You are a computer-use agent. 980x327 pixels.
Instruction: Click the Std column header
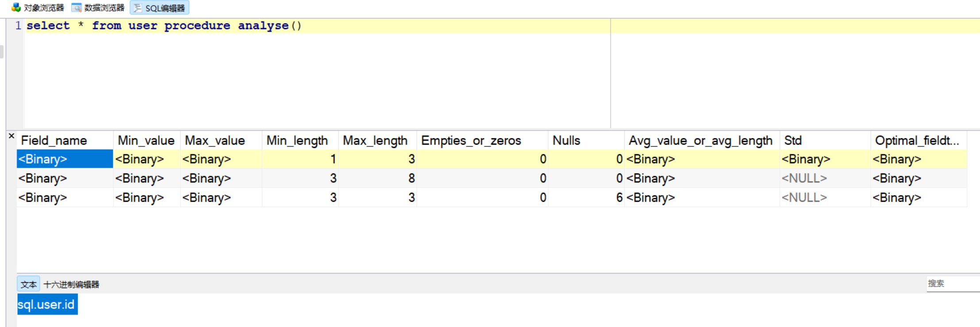point(825,140)
